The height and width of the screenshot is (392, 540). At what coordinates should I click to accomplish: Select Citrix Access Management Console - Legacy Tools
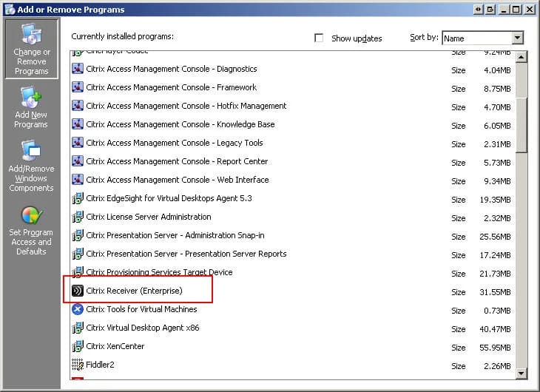pos(175,143)
